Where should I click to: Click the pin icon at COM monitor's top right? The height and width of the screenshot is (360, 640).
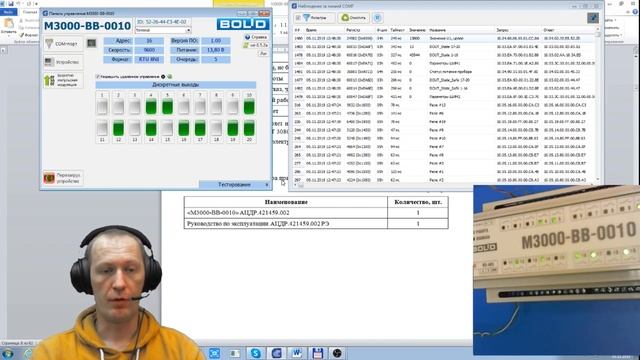(593, 18)
